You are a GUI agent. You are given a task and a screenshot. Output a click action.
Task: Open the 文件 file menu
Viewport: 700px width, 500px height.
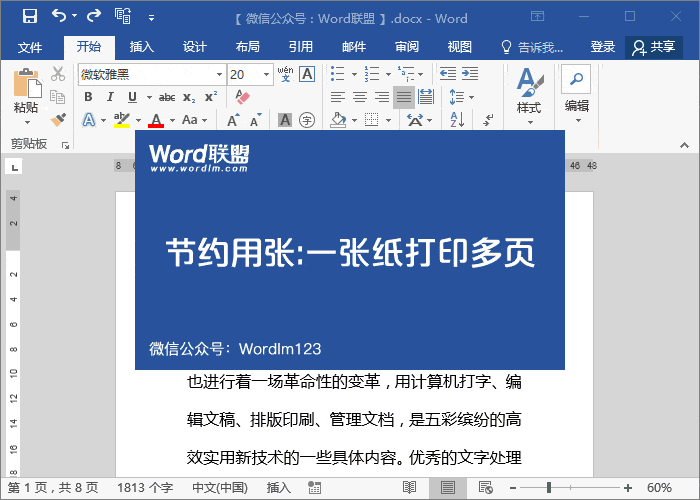[x=30, y=47]
